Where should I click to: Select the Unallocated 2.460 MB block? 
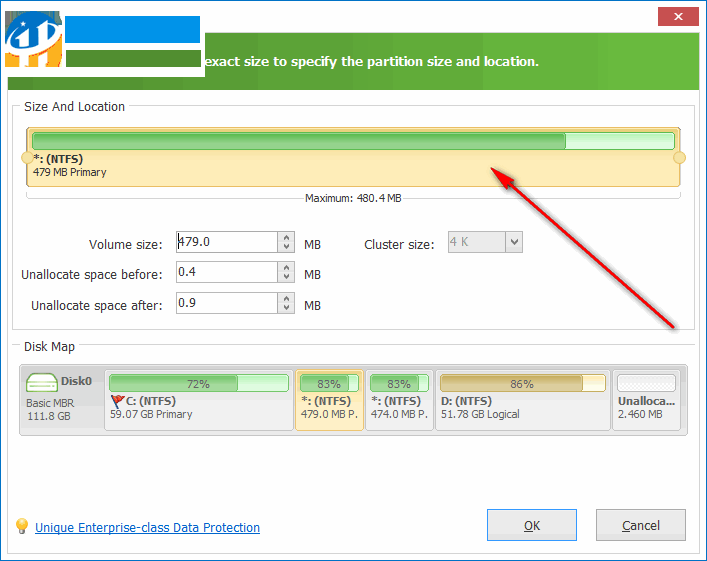pyautogui.click(x=646, y=400)
